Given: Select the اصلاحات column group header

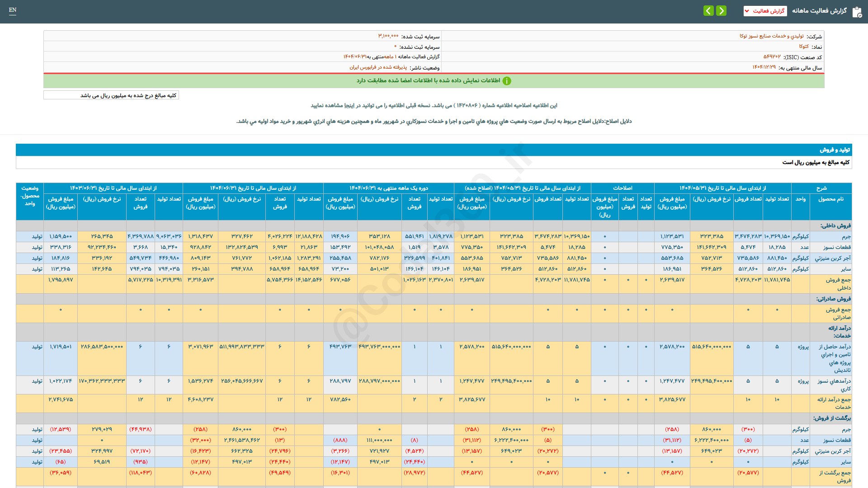Looking at the screenshot, I should (x=622, y=188).
